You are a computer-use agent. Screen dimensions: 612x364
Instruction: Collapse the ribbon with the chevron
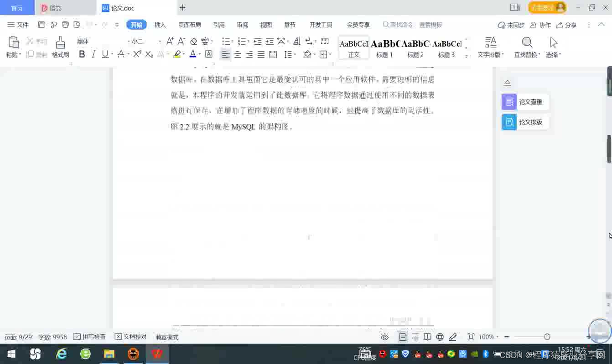click(602, 25)
